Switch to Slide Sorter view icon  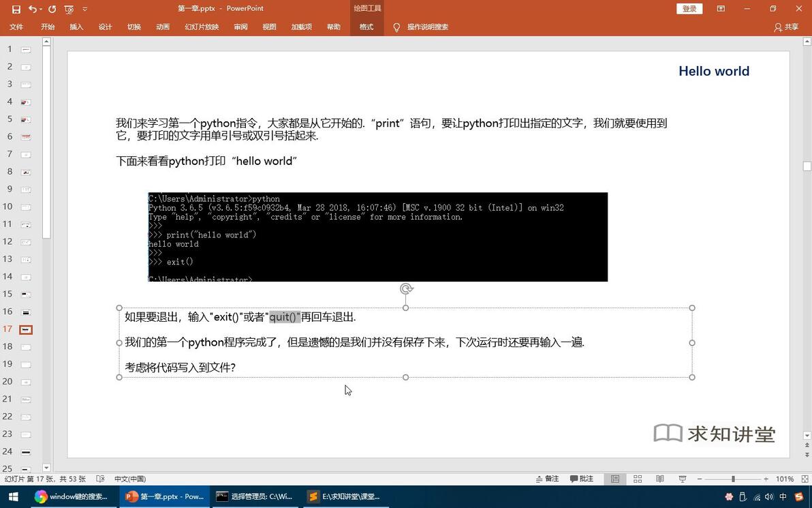[638, 479]
